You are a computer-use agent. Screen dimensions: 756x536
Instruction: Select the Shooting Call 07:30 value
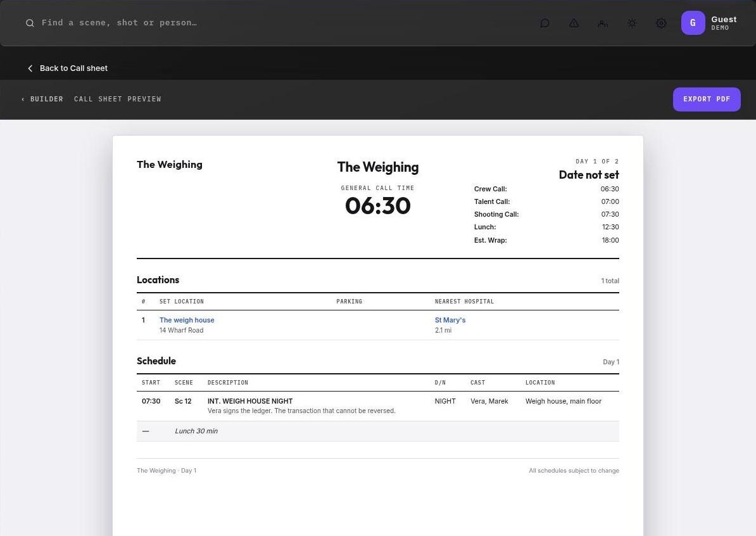(610, 214)
